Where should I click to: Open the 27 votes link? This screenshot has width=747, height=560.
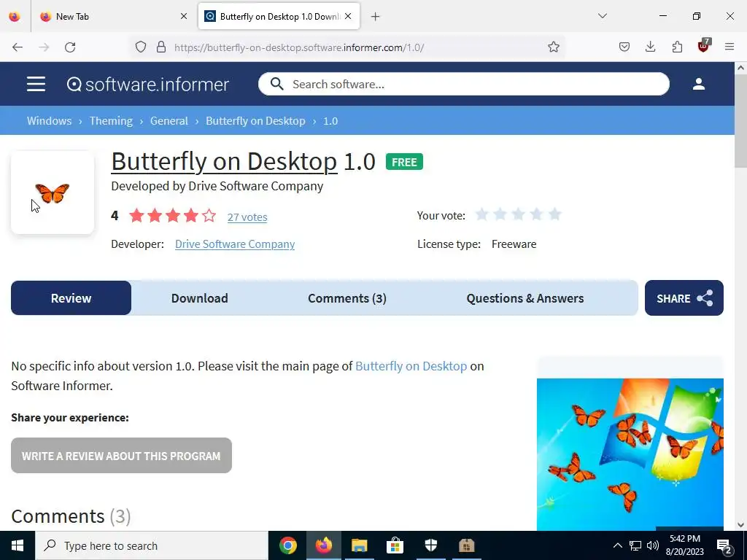point(247,217)
